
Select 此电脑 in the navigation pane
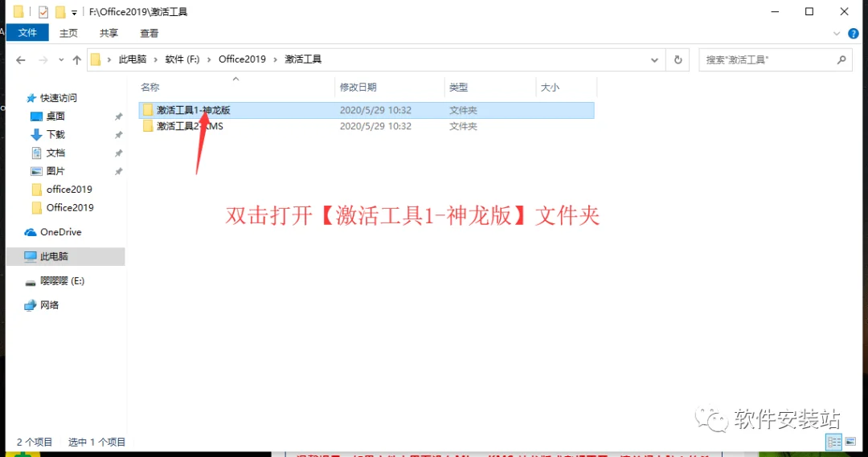pyautogui.click(x=65, y=256)
